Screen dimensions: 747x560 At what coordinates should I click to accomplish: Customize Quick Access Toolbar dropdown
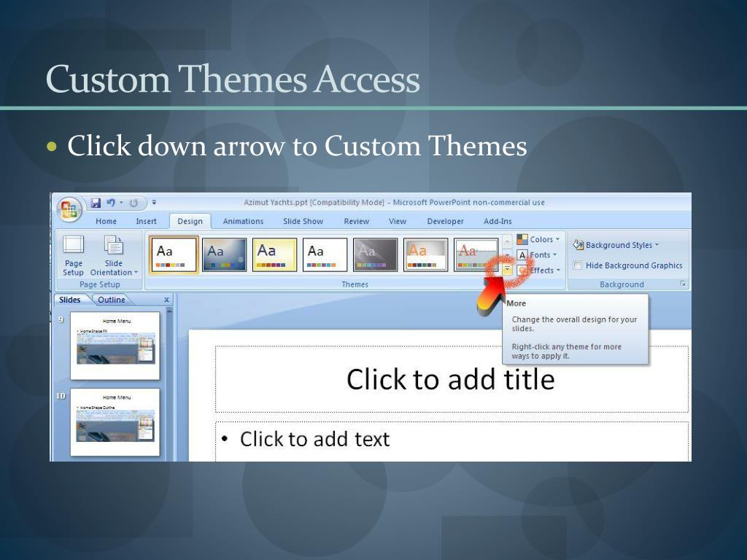click(x=155, y=203)
